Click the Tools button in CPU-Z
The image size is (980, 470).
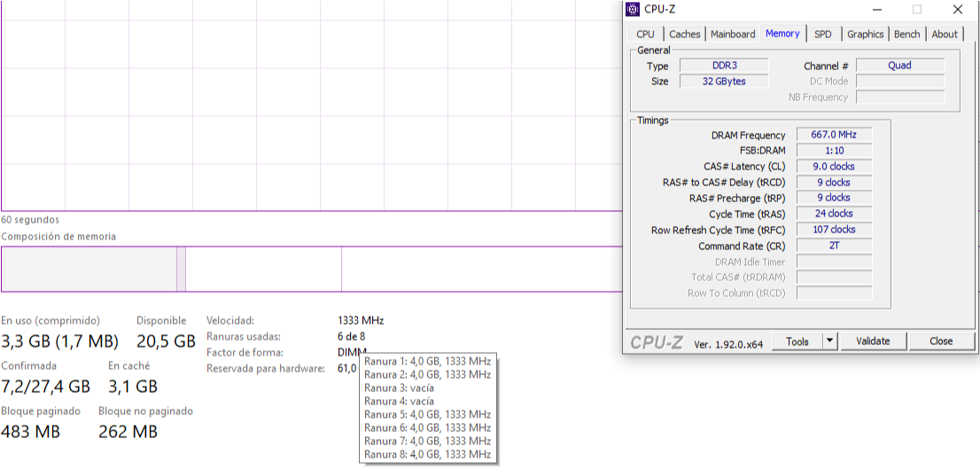click(x=797, y=341)
